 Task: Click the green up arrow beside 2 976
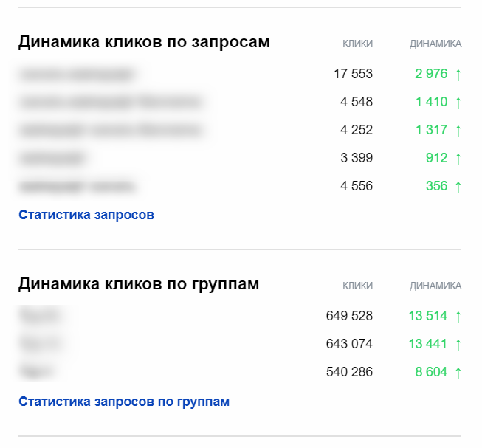click(458, 74)
